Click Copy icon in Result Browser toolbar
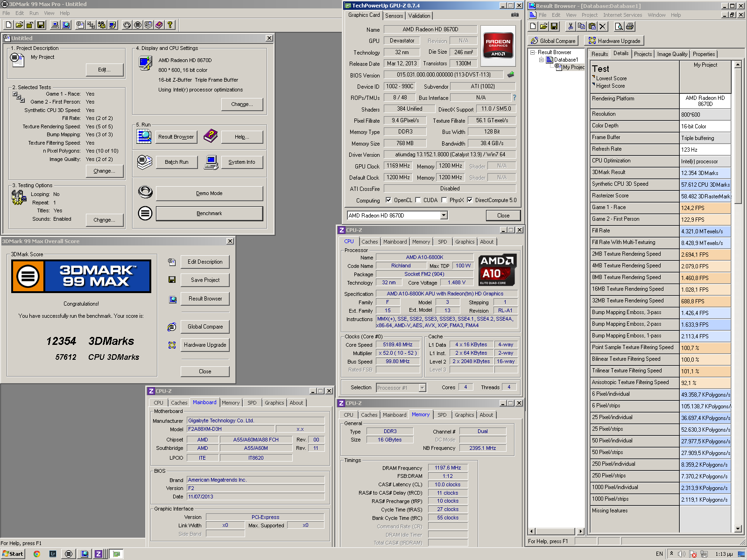This screenshot has height=560, width=747. [x=581, y=27]
